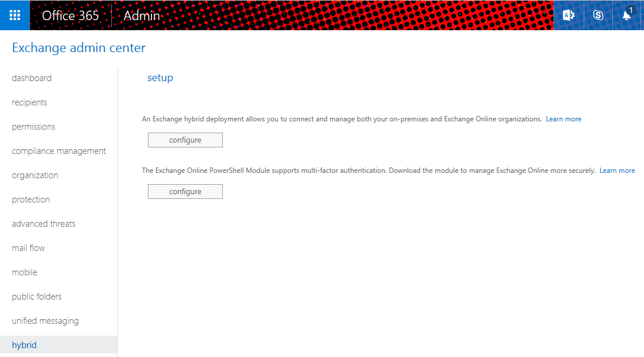Open unified messaging
This screenshot has height=357, width=644.
[45, 320]
